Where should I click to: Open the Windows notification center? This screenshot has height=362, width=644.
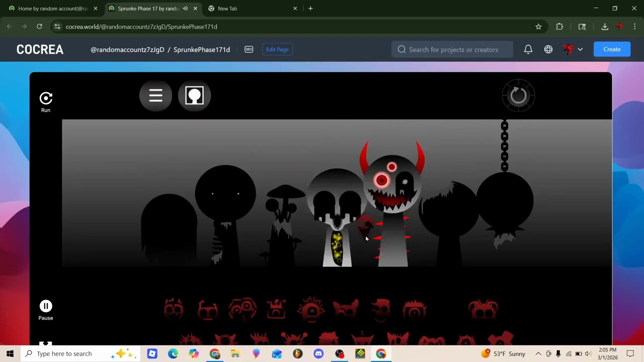[630, 354]
